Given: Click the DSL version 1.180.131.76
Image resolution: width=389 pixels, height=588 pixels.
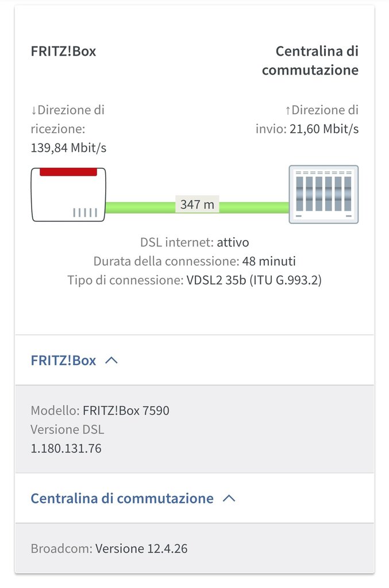Looking at the screenshot, I should pos(66,448).
